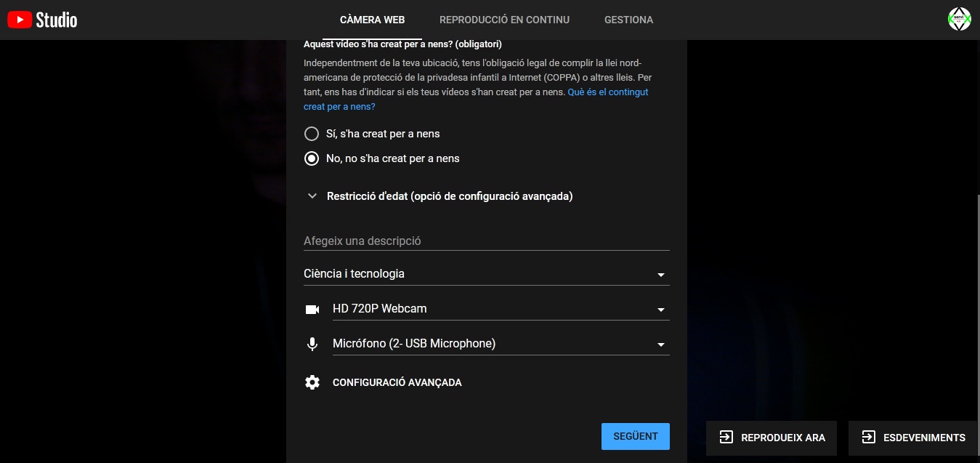Click the arrow icon on Esdeveniments

[x=868, y=438]
